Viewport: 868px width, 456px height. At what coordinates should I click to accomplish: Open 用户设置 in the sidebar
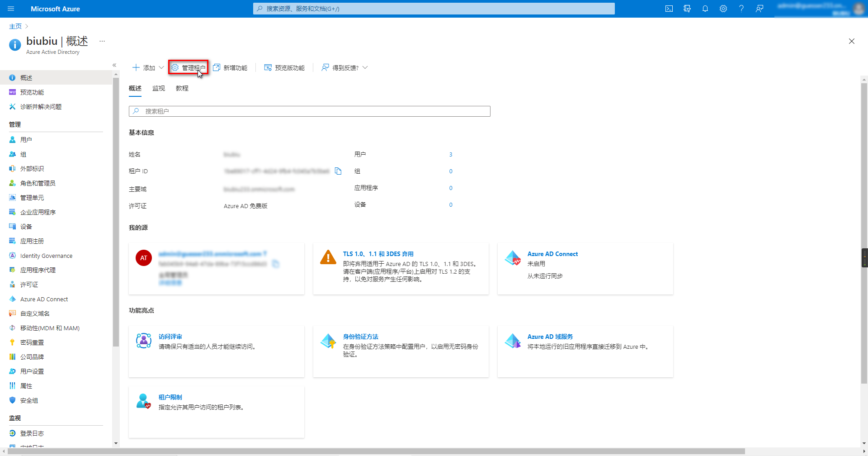click(x=56, y=371)
